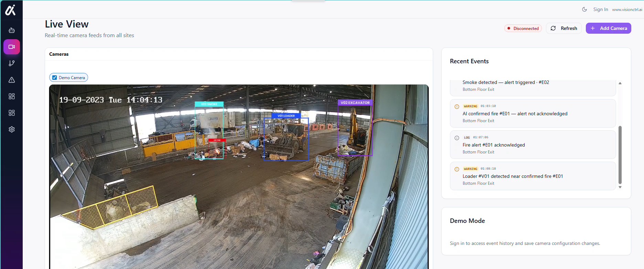The width and height of the screenshot is (644, 269).
Task: Select the red fire detection label
Action: point(217,140)
